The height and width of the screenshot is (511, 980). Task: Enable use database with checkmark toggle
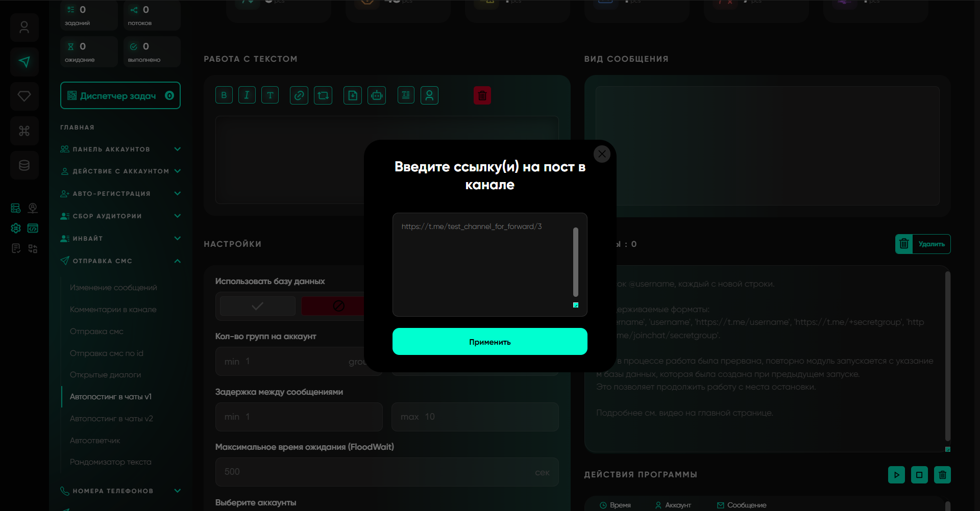click(x=258, y=306)
